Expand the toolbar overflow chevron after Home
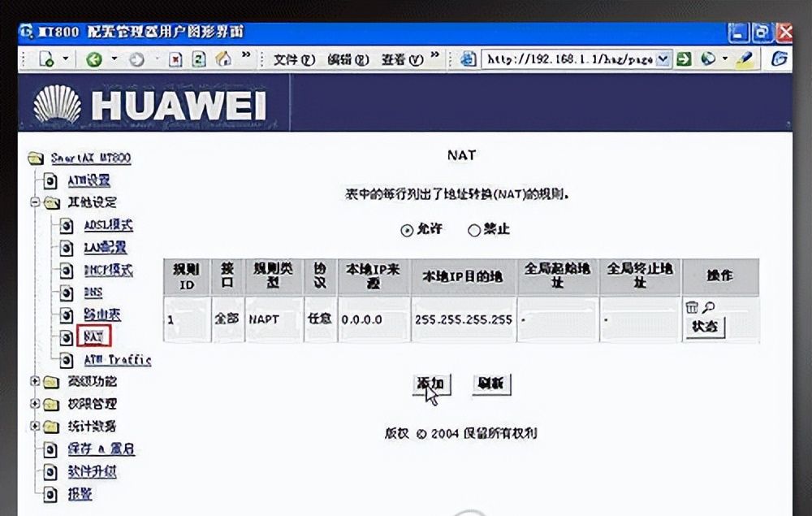812x516 pixels. point(247,54)
